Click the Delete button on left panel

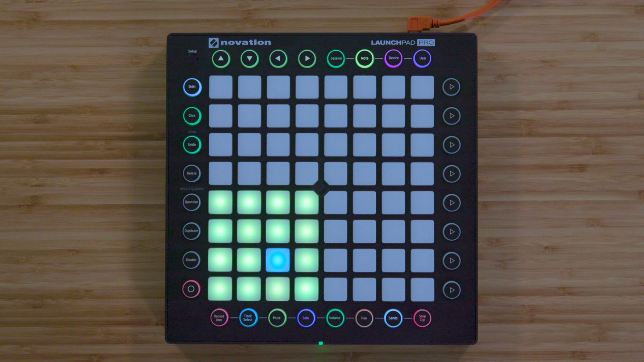[x=193, y=173]
